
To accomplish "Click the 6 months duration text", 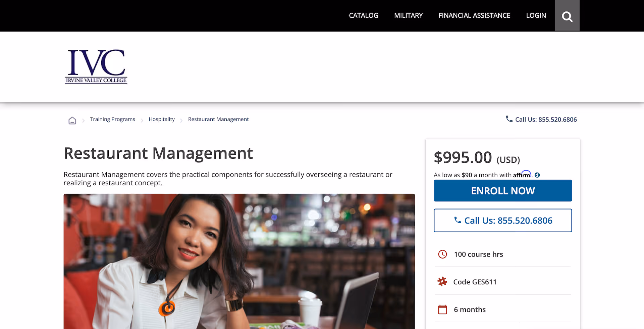I will (470, 310).
